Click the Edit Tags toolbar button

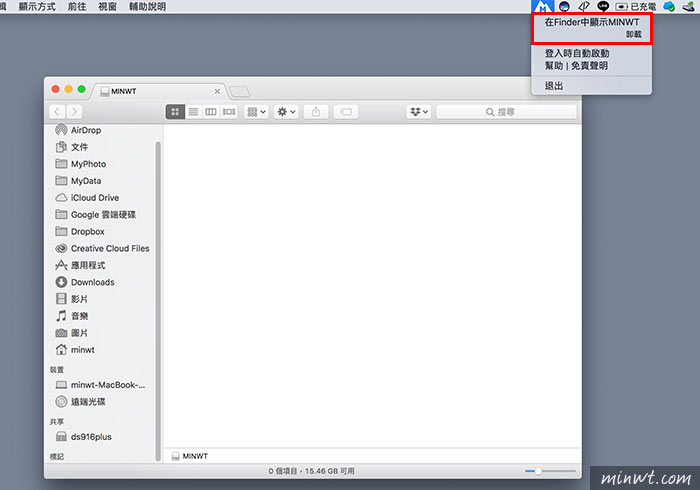[x=346, y=112]
